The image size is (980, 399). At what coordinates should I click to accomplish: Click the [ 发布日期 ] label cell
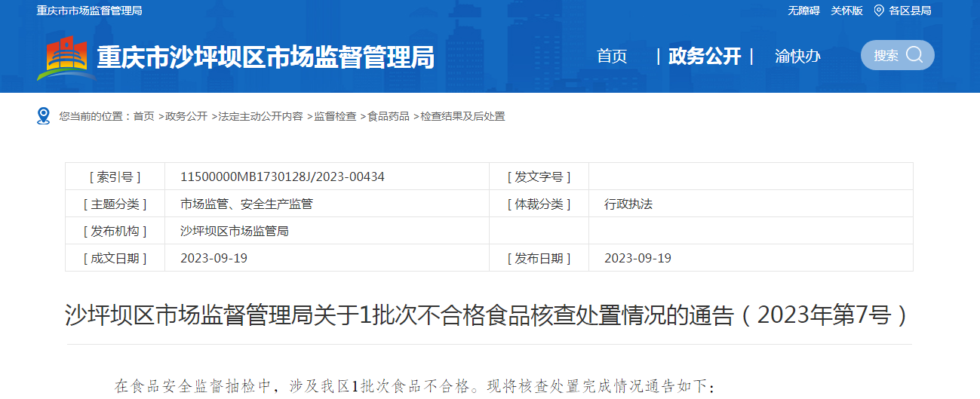pyautogui.click(x=539, y=258)
